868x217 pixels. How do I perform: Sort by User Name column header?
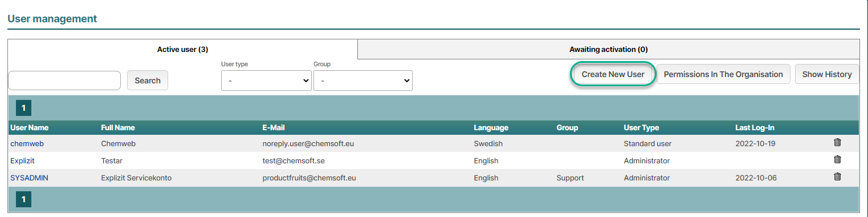29,127
